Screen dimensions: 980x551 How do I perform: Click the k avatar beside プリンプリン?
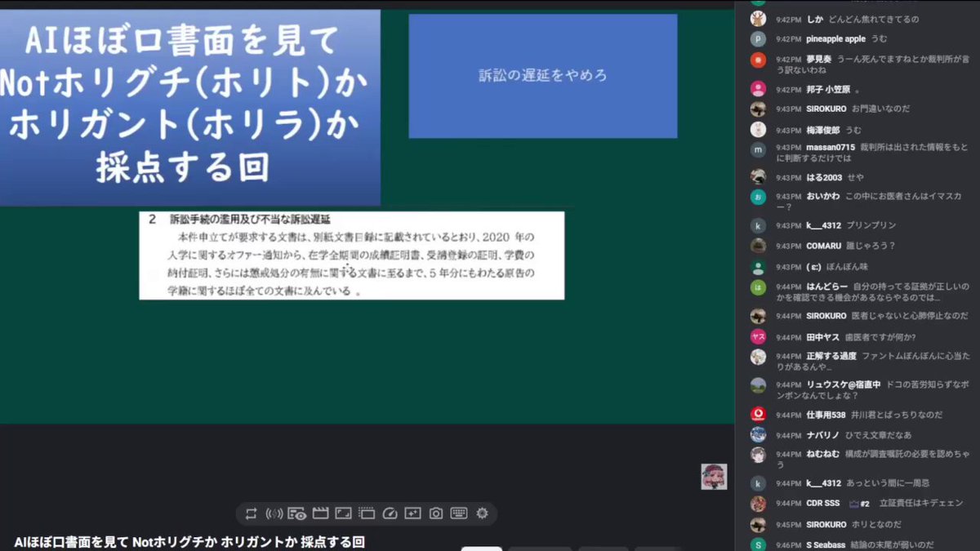[758, 225]
